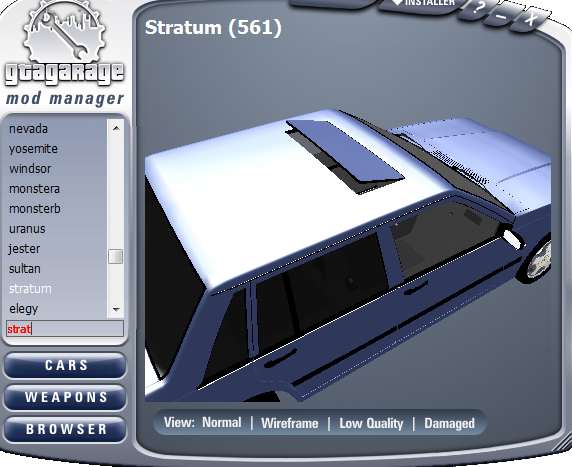Viewport: 572px width, 467px height.
Task: Switch view to Low Quality
Action: [371, 423]
